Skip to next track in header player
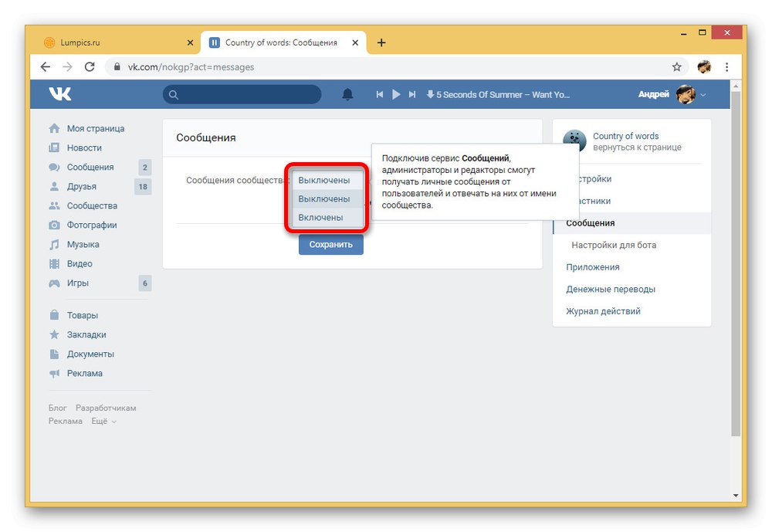 coord(412,94)
